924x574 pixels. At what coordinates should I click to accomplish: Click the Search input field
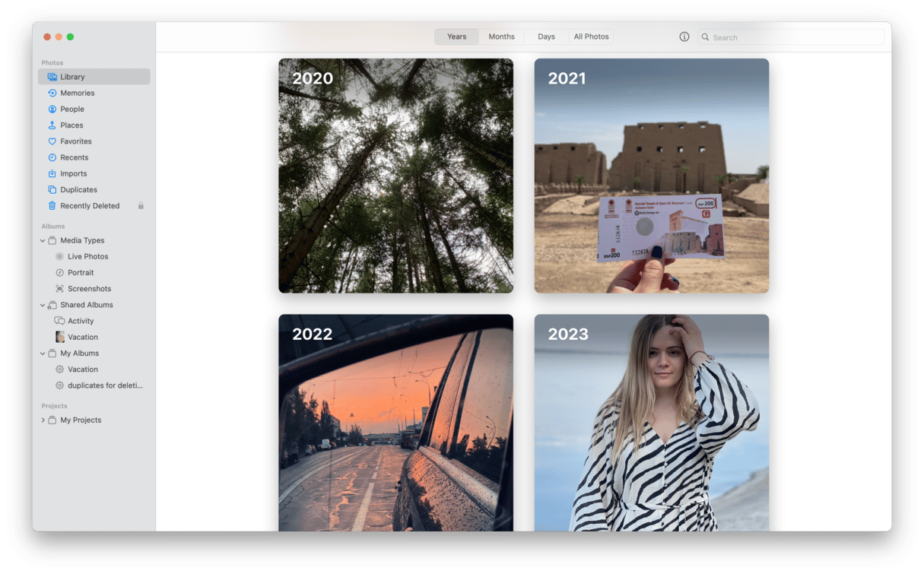click(x=791, y=36)
